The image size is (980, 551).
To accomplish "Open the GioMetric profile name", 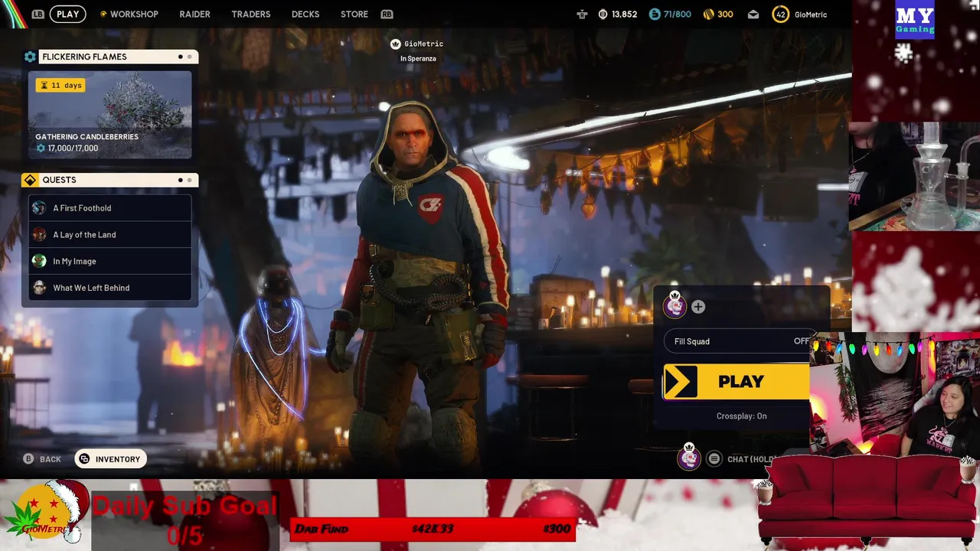I will pos(811,15).
